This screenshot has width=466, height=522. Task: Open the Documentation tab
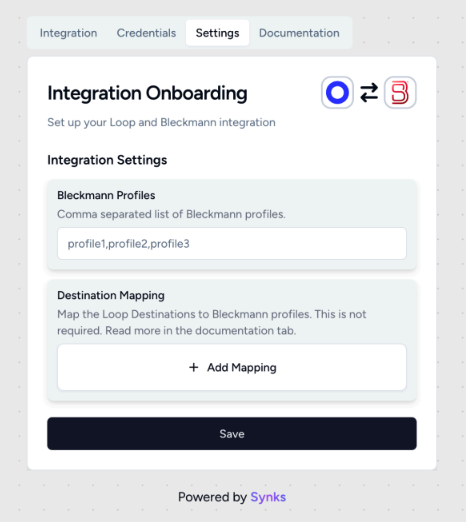[x=299, y=33]
